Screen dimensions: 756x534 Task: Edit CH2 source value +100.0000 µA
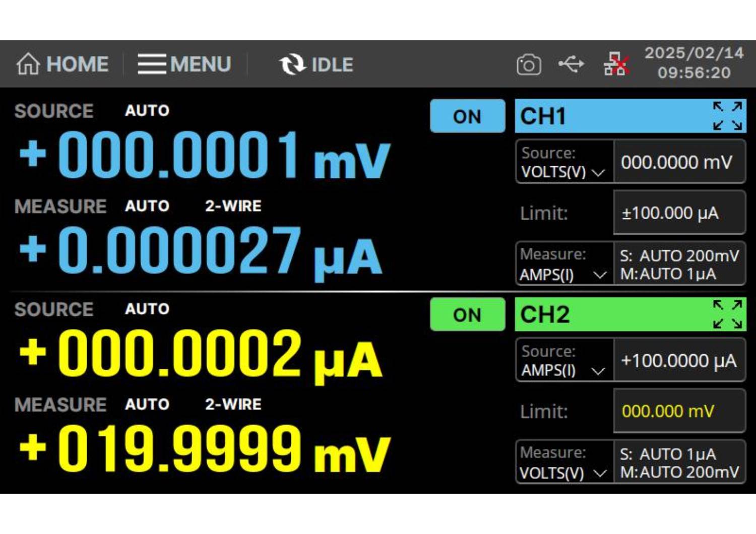pos(678,361)
